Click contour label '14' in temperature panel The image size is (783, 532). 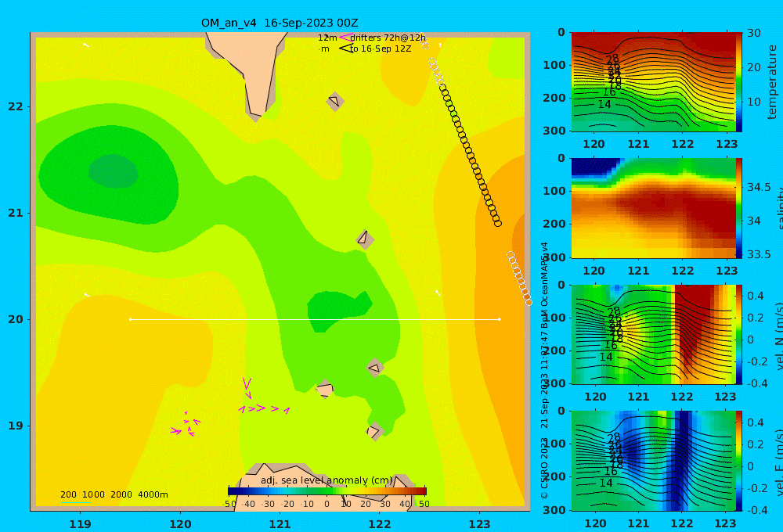[604, 104]
